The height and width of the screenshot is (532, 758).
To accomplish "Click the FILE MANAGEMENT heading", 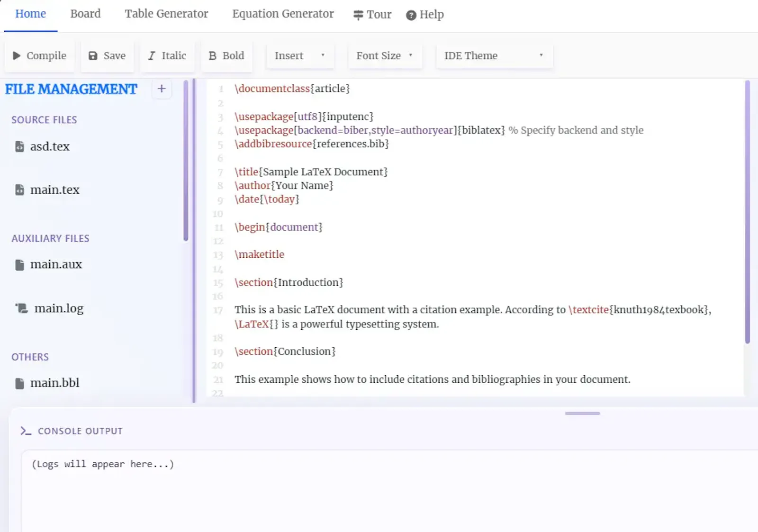I will coord(71,89).
